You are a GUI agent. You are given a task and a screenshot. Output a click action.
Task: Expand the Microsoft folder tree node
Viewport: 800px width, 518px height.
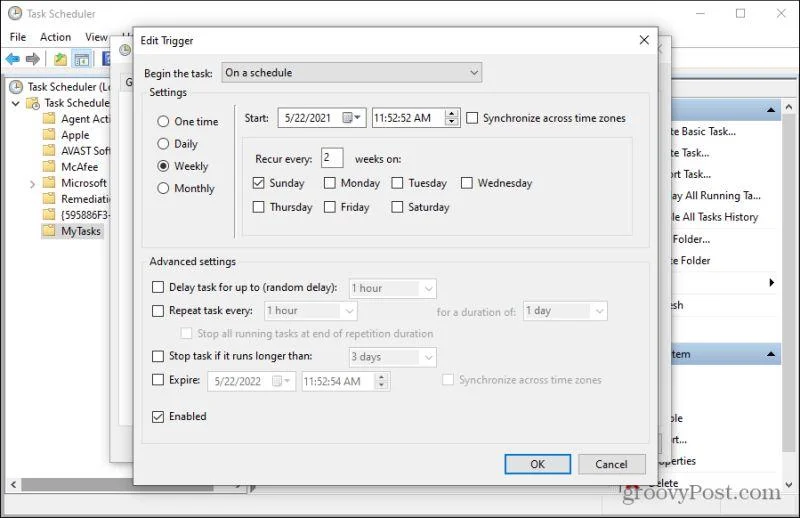(32, 184)
